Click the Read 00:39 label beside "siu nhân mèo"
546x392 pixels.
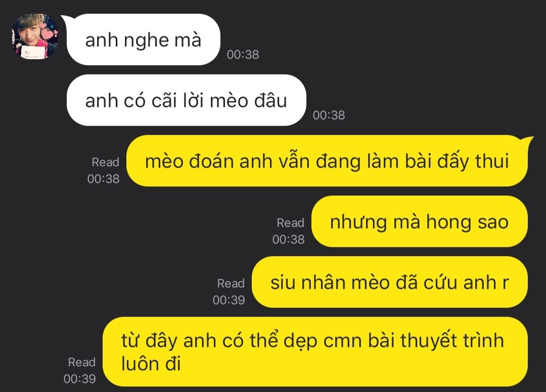click(229, 291)
